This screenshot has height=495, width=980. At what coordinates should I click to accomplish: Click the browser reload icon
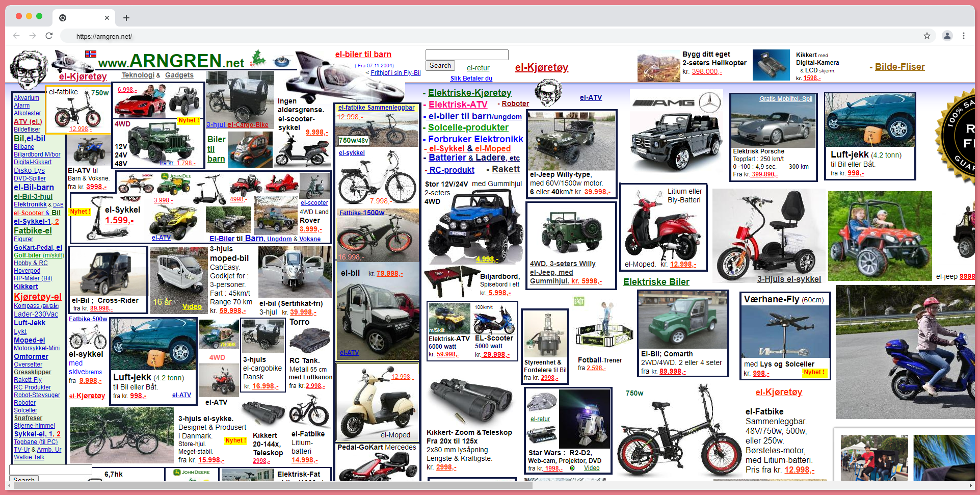[49, 36]
